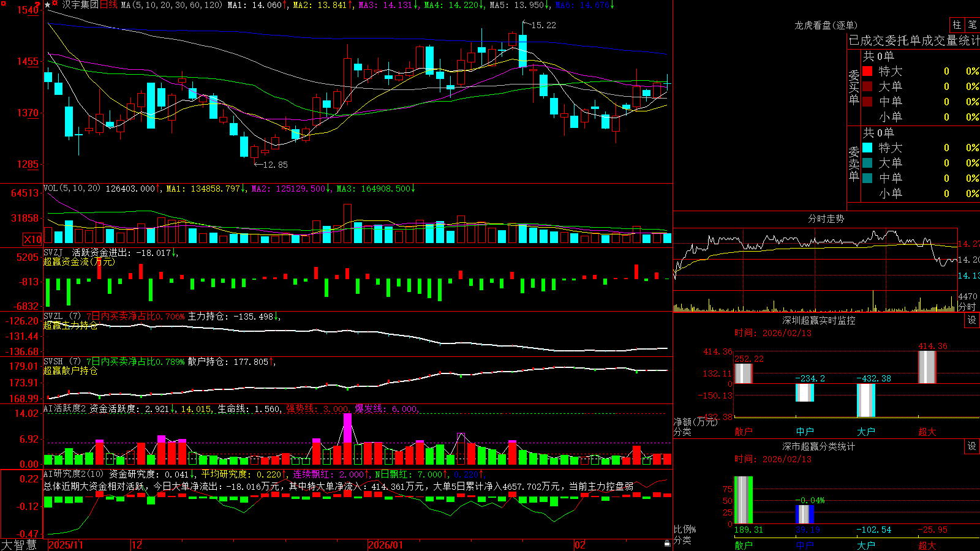Click the red 特大 buy-order swatch
The height and width of the screenshot is (551, 980).
[867, 71]
